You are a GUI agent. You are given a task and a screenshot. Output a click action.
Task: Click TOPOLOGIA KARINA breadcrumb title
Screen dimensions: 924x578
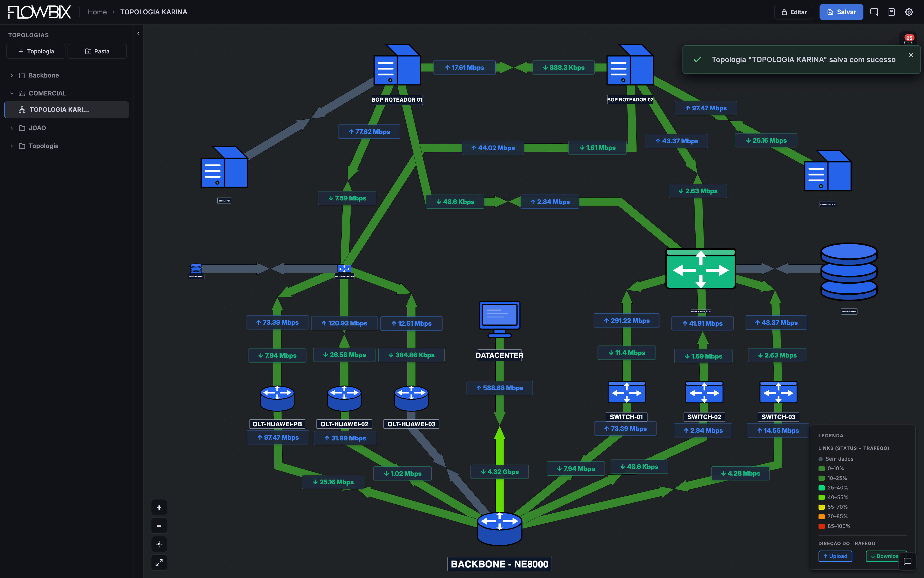[x=154, y=12]
